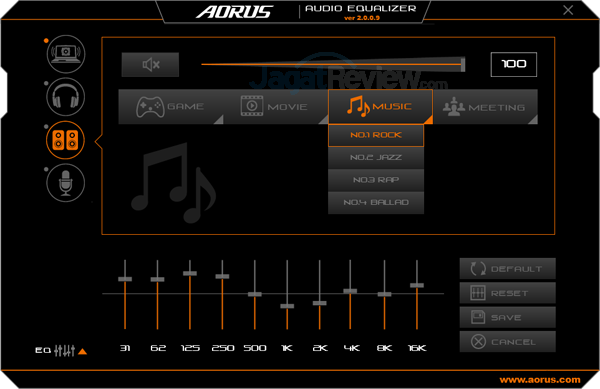600x389 pixels.
Task: Click the 16K equalizer slider handle
Action: pyautogui.click(x=417, y=285)
